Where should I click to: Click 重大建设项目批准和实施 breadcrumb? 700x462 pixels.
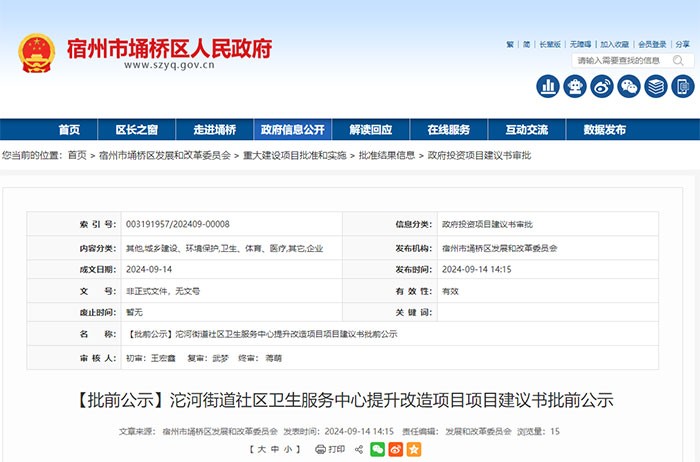coord(295,155)
